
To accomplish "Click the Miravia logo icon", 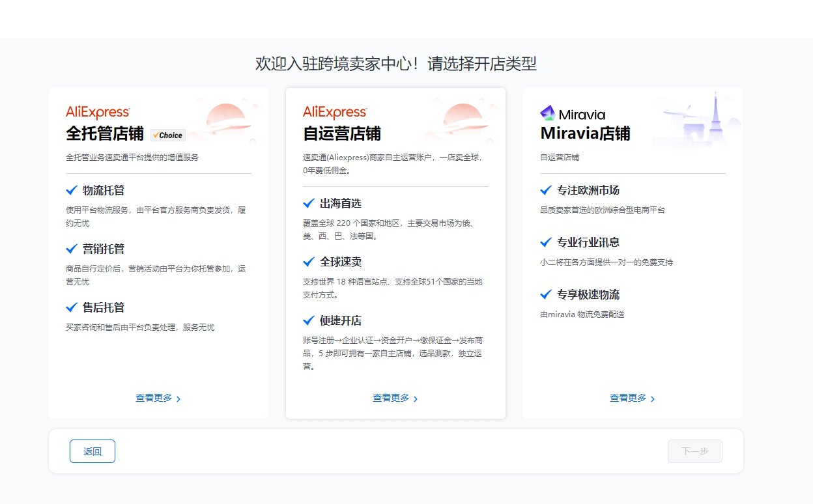I will click(x=547, y=113).
